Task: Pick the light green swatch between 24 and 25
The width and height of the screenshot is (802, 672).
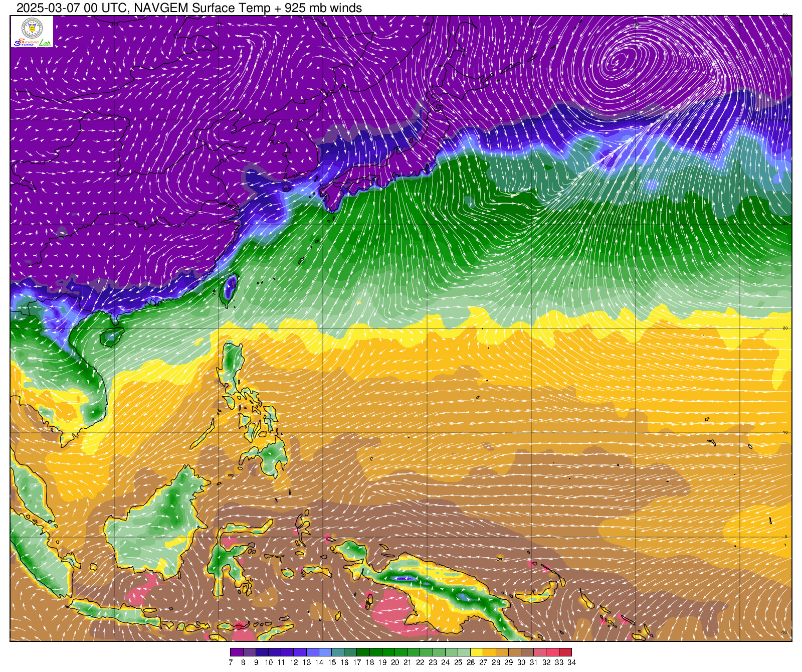Action: 451,652
